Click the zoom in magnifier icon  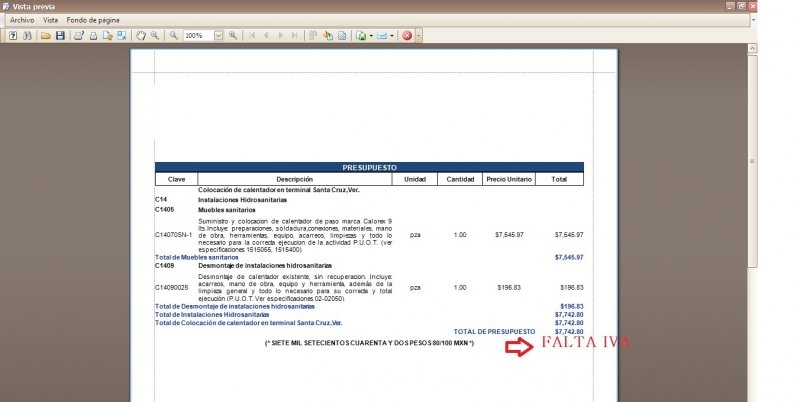tap(233, 35)
